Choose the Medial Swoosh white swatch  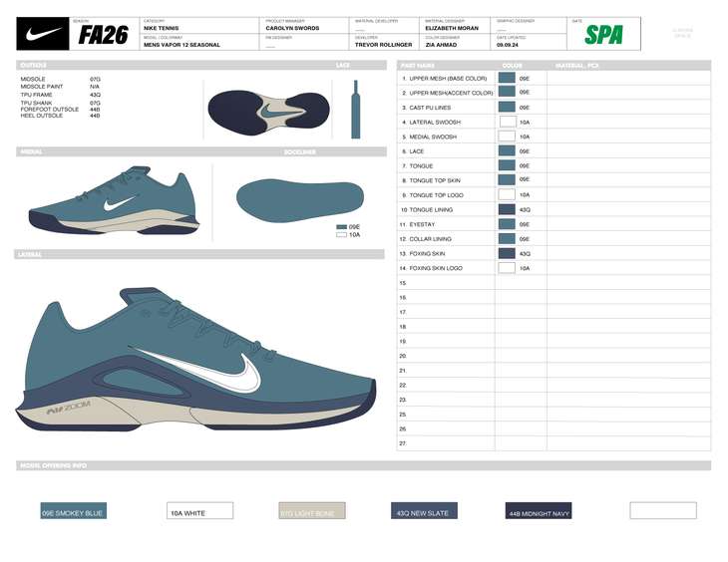click(x=507, y=136)
